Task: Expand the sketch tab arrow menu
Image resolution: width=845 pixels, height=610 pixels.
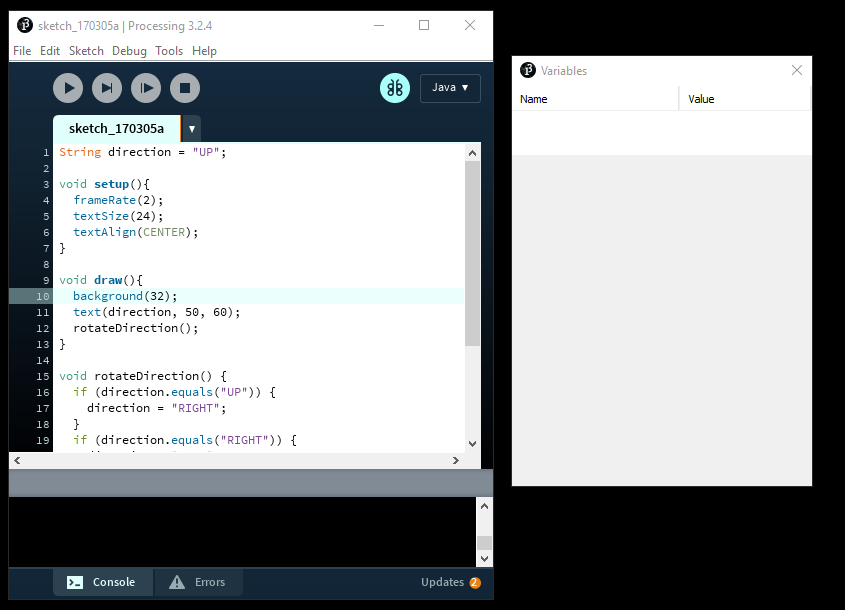Action: click(x=192, y=129)
